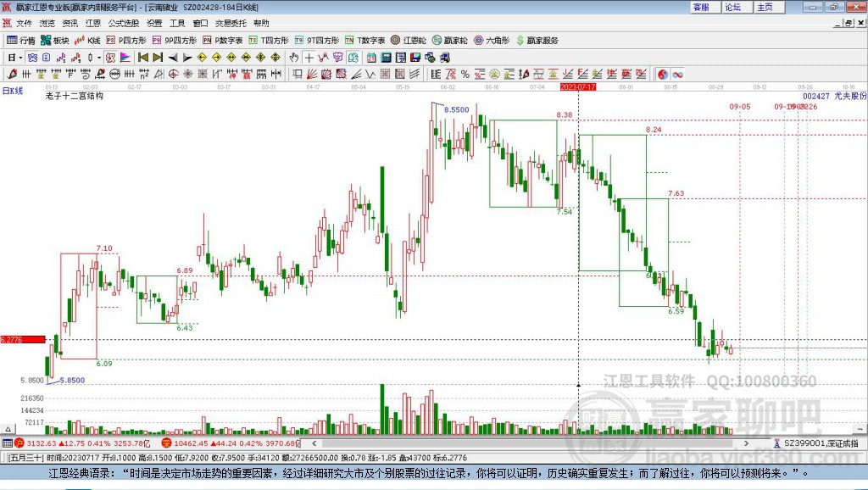This screenshot has width=868, height=490.
Task: Open the 日K线 period label at chart top-left
Action: (13, 90)
